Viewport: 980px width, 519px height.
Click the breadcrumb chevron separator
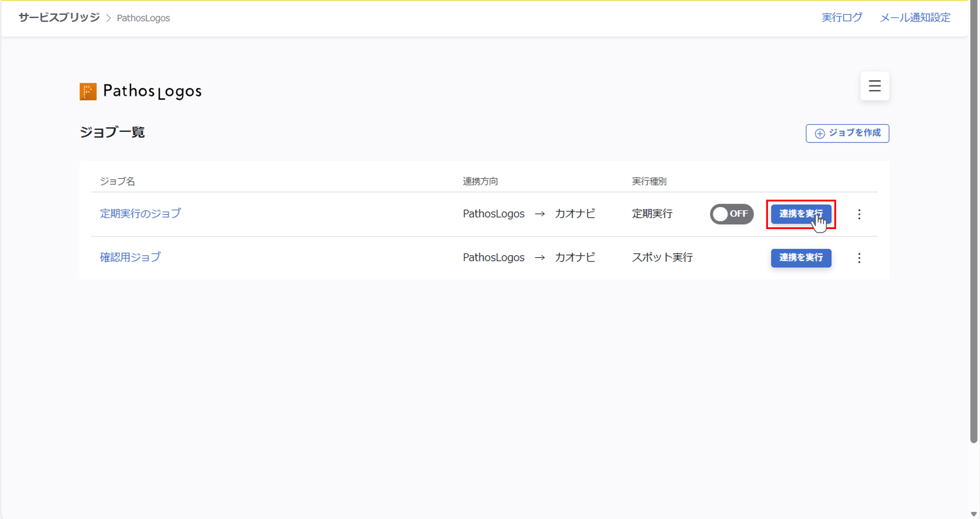pos(108,18)
